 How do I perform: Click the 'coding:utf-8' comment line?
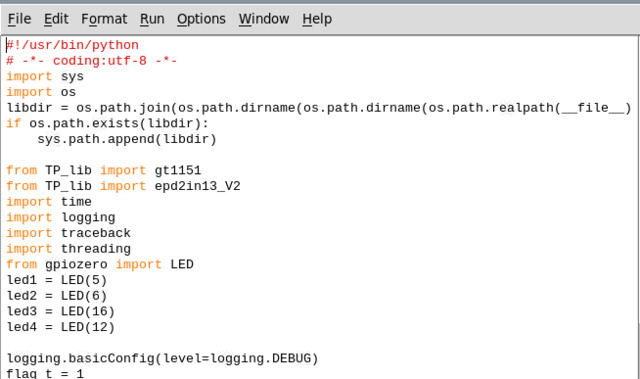click(92, 61)
